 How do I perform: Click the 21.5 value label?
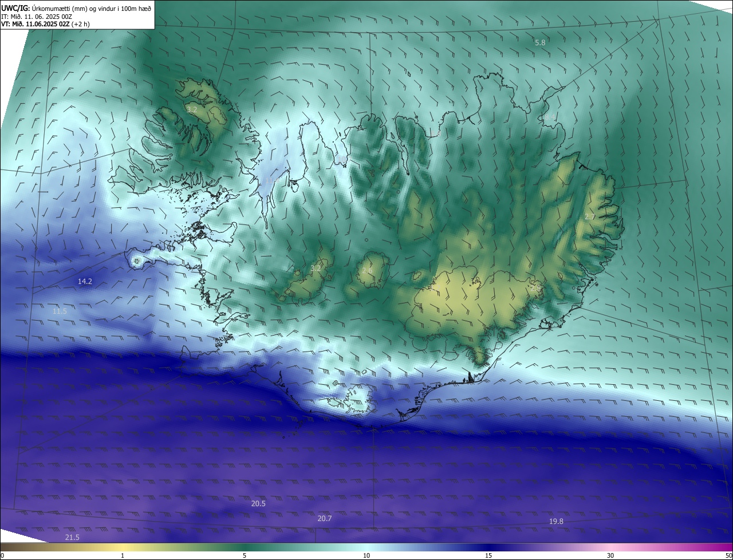click(x=72, y=537)
